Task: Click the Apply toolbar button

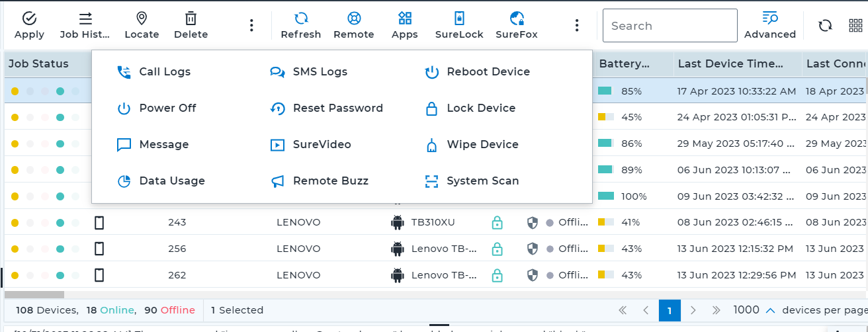Action: [29, 25]
